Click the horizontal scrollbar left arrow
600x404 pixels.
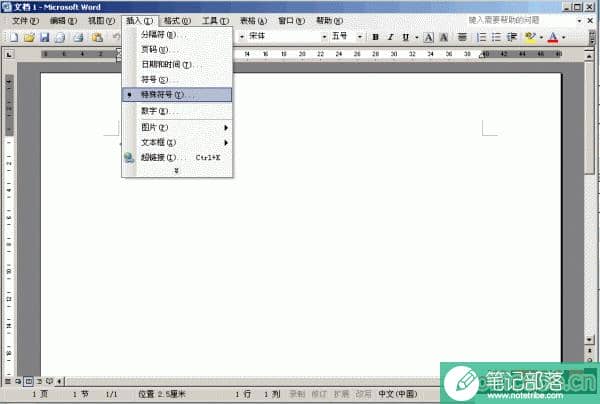pyautogui.click(x=59, y=381)
